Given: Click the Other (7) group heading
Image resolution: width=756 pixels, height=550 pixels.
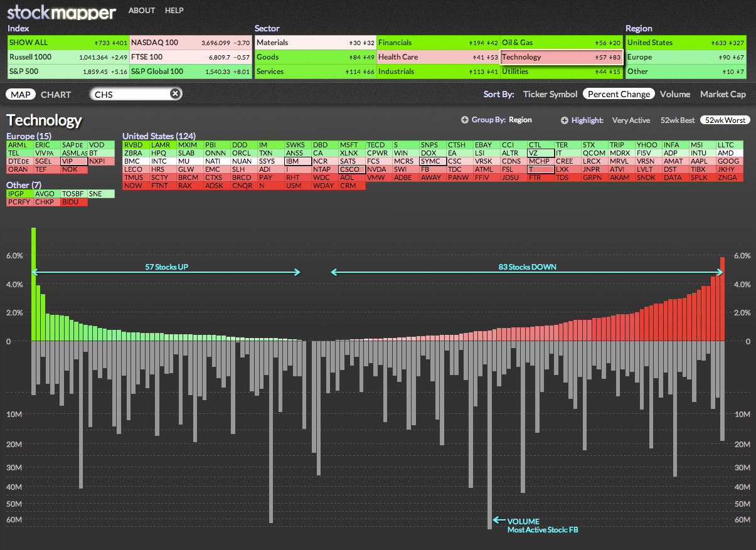Looking at the screenshot, I should point(24,185).
